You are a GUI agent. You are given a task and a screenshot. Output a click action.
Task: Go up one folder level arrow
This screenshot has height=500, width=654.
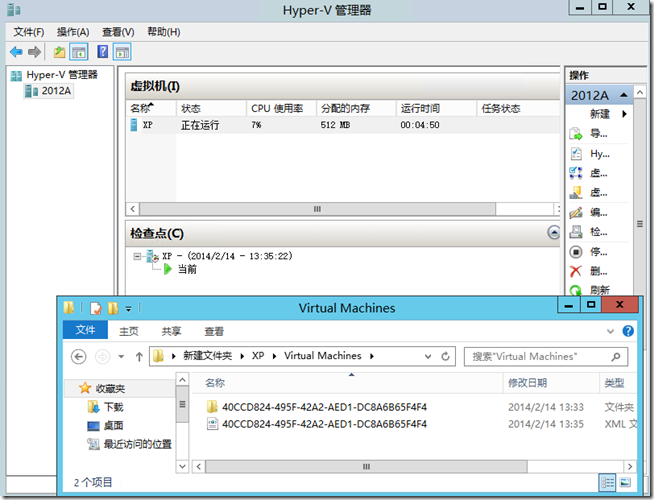click(139, 357)
